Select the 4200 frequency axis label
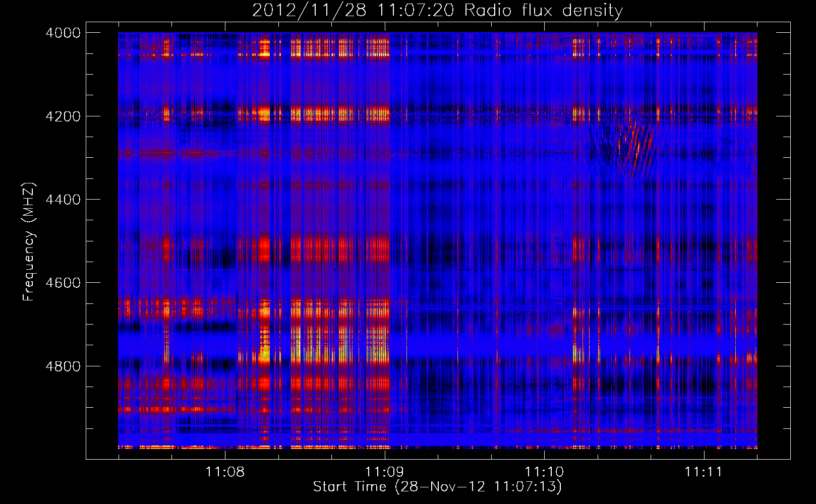Viewport: 816px width, 504px height. [63, 116]
